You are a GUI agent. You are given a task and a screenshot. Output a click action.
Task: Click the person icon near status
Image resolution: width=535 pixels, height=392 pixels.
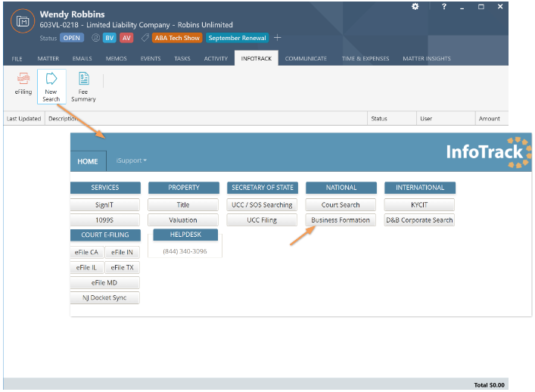[95, 38]
